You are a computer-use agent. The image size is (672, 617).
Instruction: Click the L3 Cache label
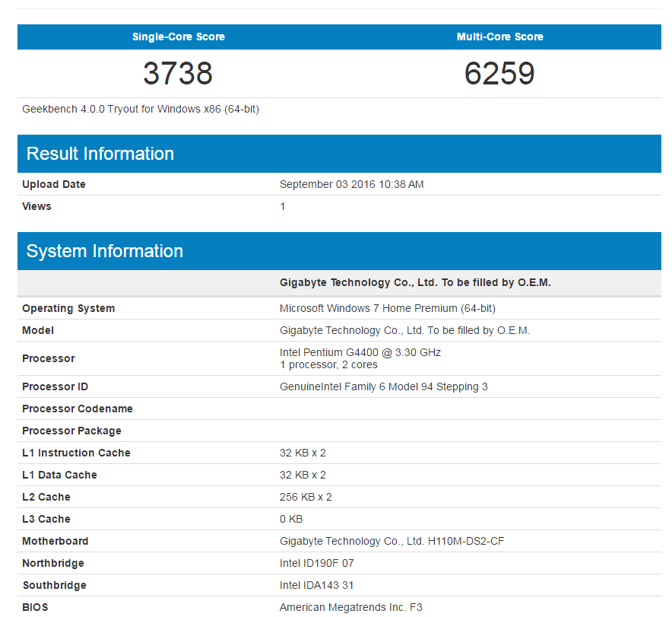click(46, 520)
